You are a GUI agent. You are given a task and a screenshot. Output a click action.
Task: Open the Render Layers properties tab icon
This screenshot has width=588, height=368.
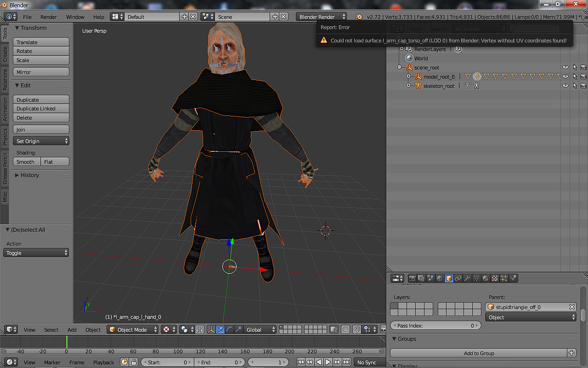point(422,278)
